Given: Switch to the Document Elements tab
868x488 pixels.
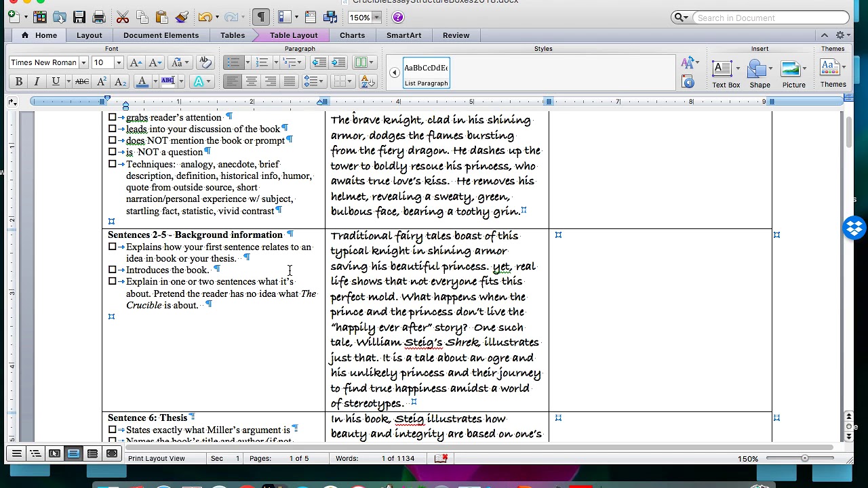Looking at the screenshot, I should coord(161,35).
